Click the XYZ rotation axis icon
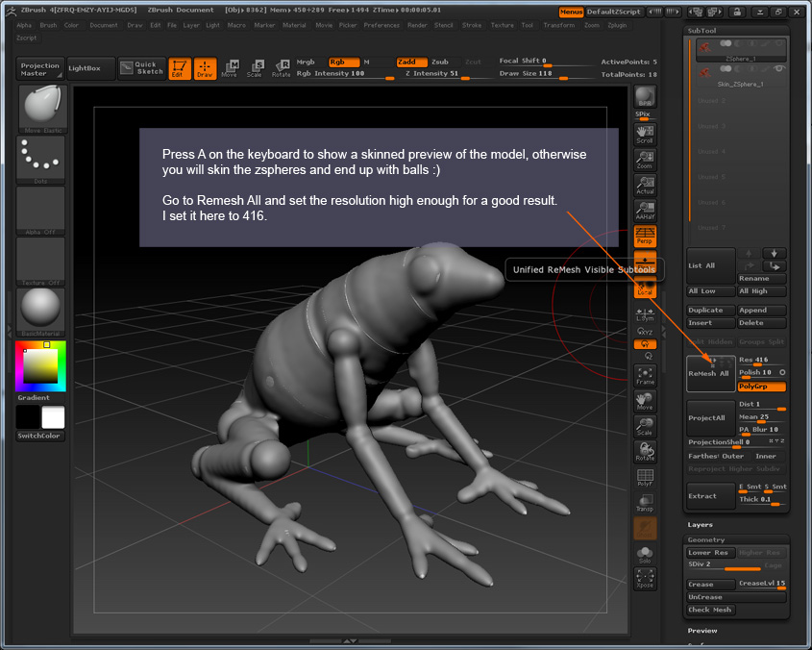812x650 pixels. [x=645, y=332]
